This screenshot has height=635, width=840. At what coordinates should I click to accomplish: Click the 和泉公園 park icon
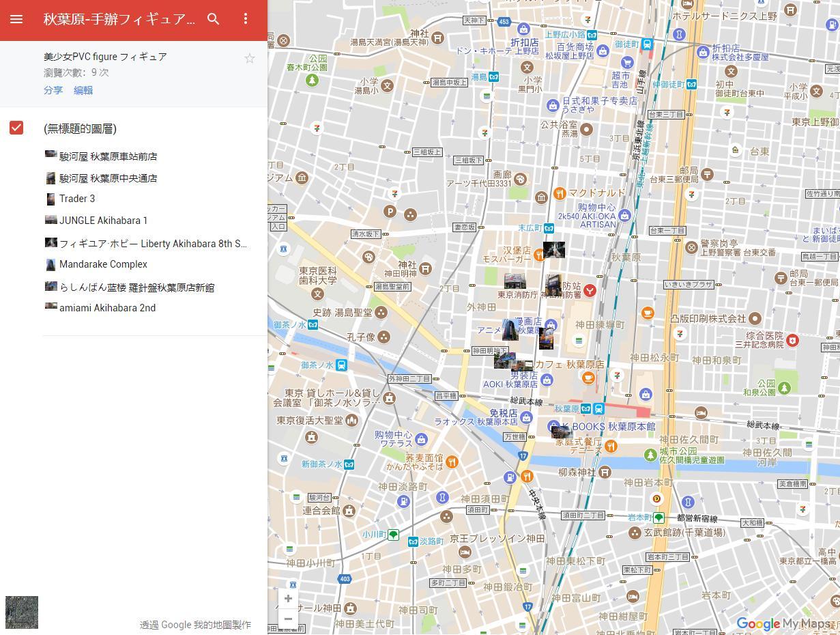784,388
